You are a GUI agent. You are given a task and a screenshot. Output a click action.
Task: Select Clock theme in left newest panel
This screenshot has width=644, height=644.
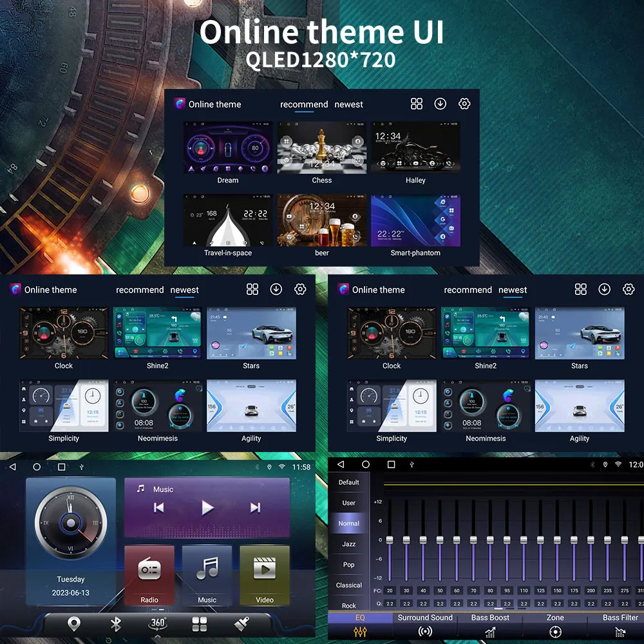click(x=64, y=333)
